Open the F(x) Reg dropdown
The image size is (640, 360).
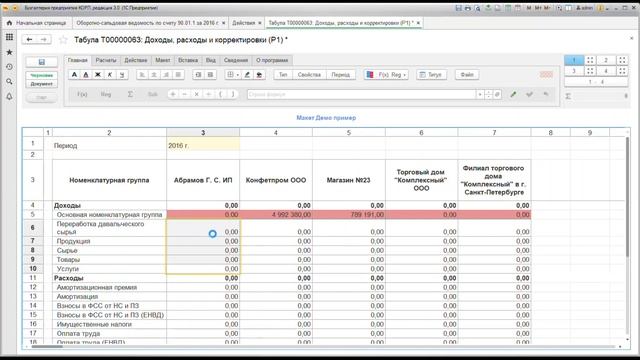[x=386, y=75]
